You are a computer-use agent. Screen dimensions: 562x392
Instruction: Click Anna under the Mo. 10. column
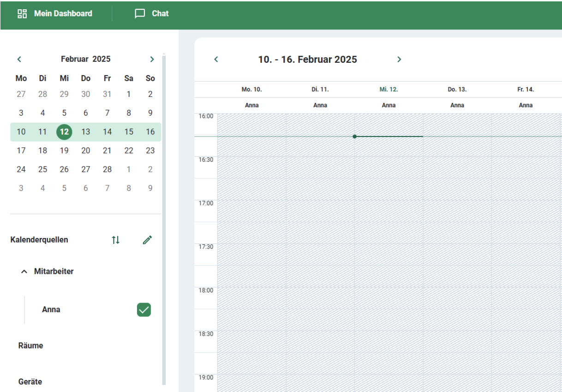coord(252,105)
